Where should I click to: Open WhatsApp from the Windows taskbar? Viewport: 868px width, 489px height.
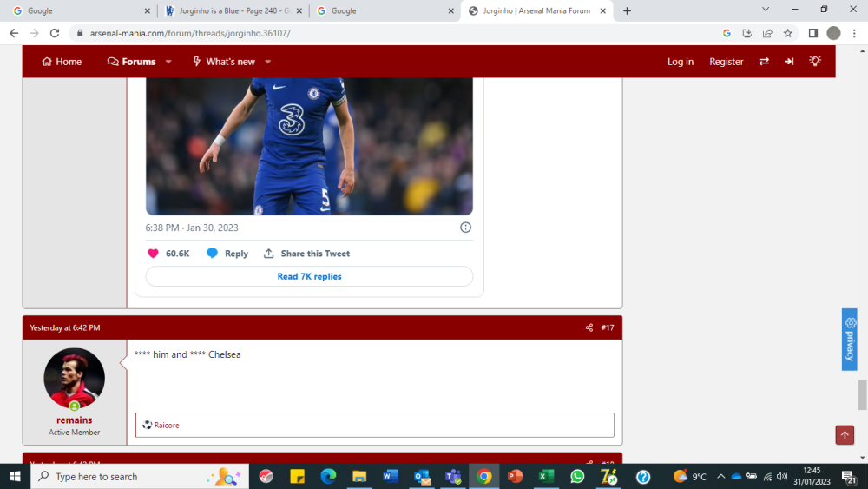[577, 476]
